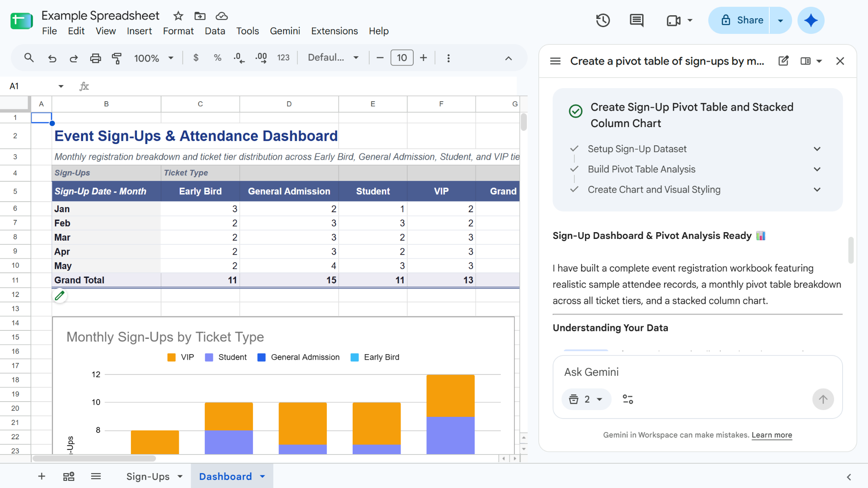Open the version history icon
The width and height of the screenshot is (868, 488).
click(603, 20)
